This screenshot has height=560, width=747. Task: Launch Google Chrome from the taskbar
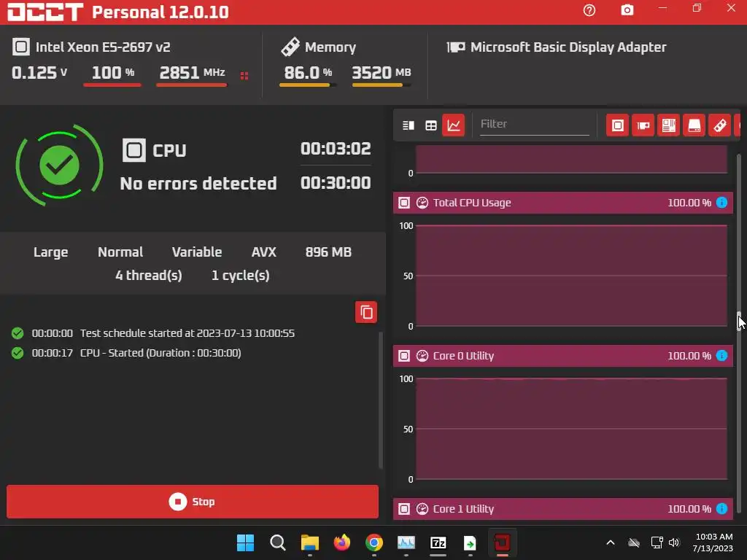coord(374,542)
